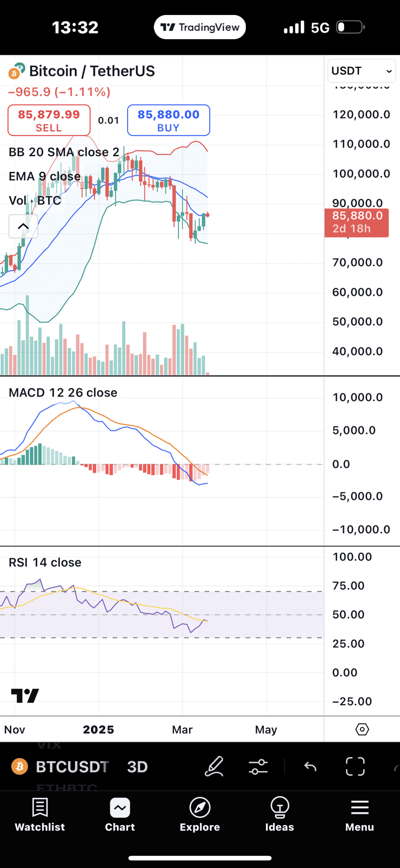Tap the Mar label on the time axis
This screenshot has width=400, height=868.
(182, 729)
